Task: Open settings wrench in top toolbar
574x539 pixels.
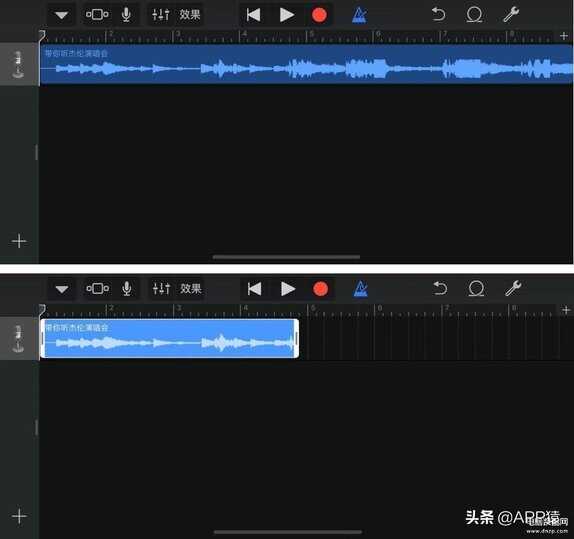Action: pyautogui.click(x=511, y=15)
